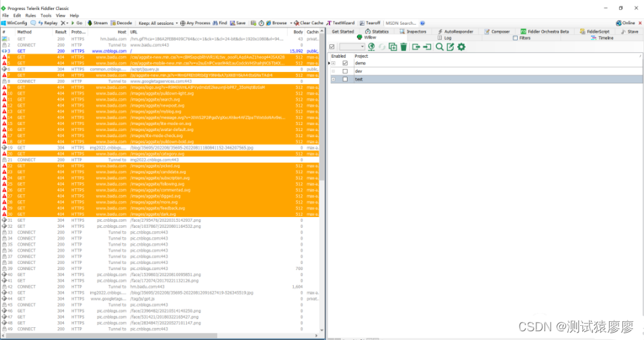Open Keep: All sessions dropdown
Image resolution: width=644 pixels, height=340 pixels.
coord(159,23)
